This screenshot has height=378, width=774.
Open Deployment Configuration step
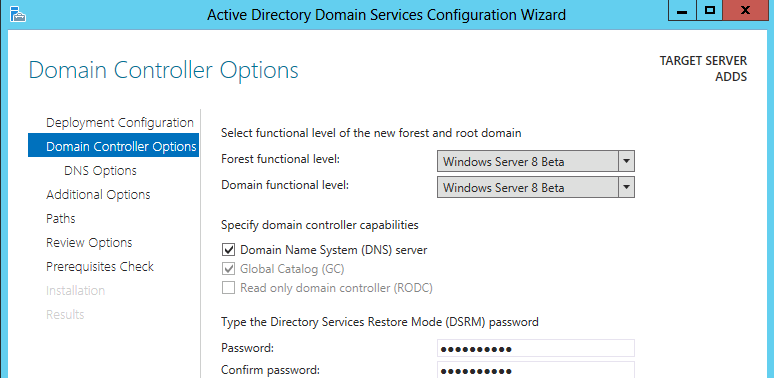coord(120,122)
